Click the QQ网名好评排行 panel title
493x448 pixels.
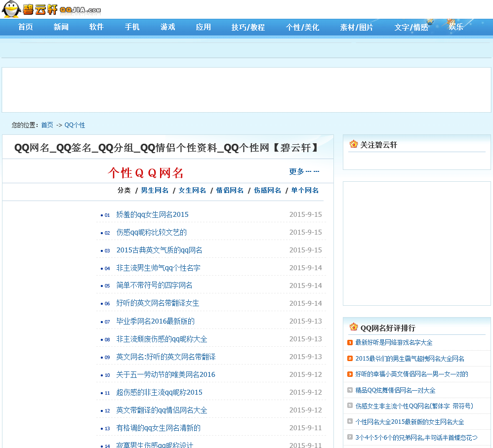tap(388, 328)
